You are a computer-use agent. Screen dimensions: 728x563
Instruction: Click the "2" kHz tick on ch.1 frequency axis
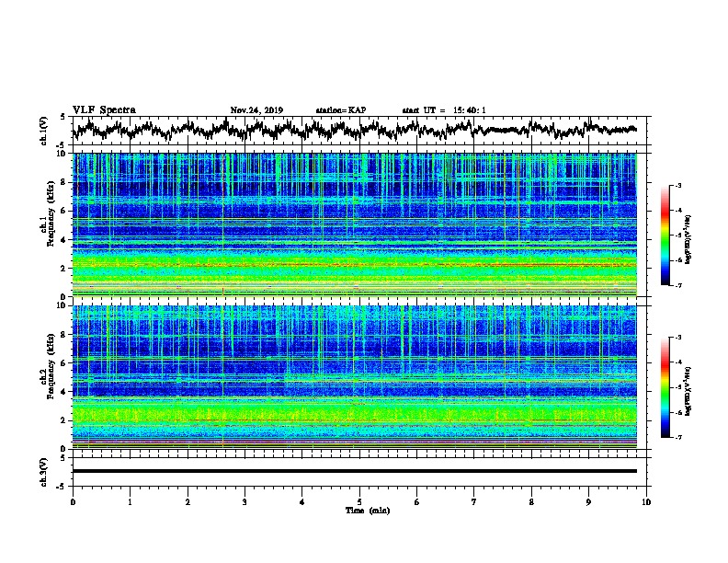tap(64, 268)
